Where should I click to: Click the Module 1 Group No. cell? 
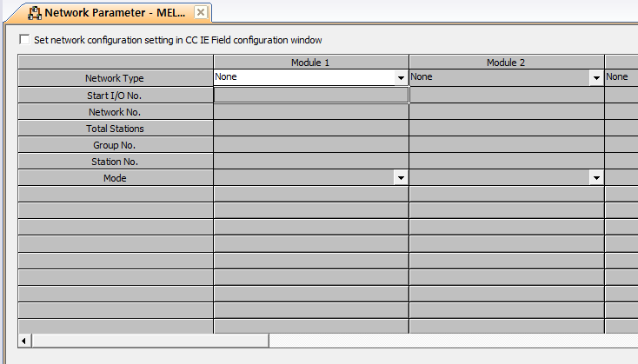click(x=311, y=145)
